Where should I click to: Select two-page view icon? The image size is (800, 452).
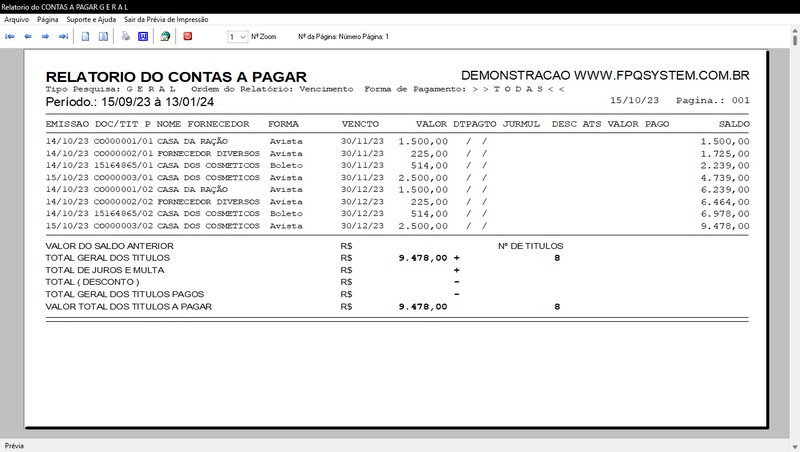coord(103,37)
